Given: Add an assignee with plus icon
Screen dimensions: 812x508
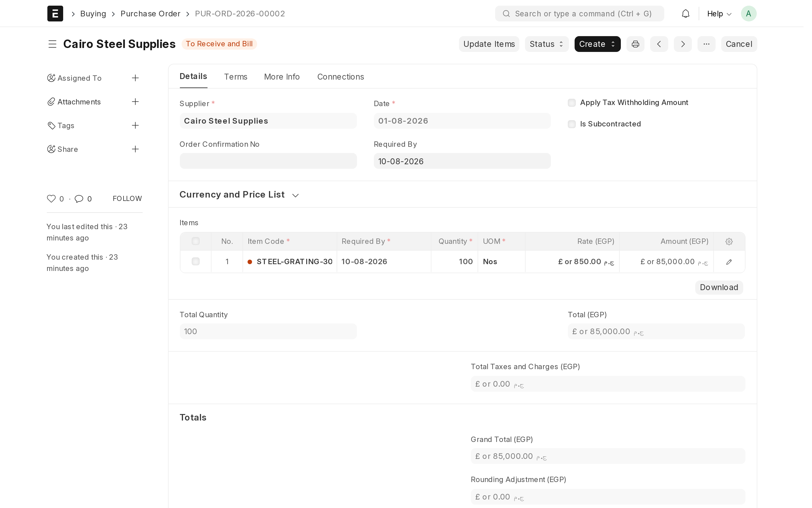Looking at the screenshot, I should point(135,78).
